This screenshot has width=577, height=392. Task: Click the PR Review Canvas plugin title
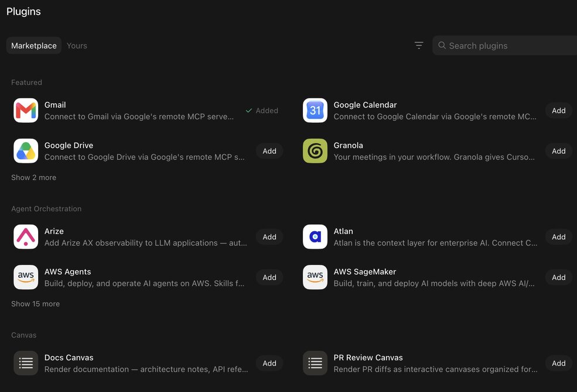[x=368, y=357]
